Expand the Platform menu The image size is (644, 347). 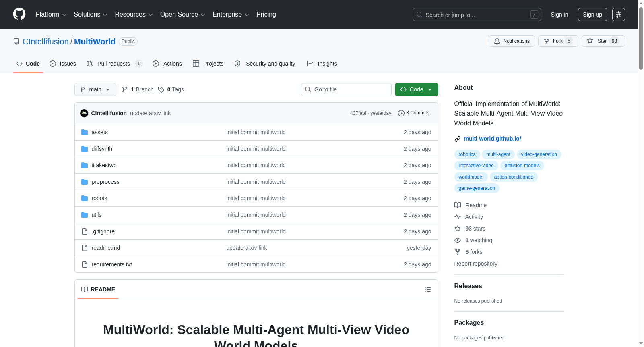click(x=51, y=15)
